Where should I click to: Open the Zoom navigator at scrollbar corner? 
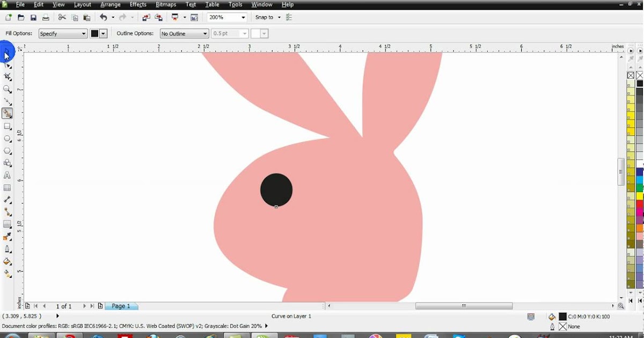click(x=621, y=306)
